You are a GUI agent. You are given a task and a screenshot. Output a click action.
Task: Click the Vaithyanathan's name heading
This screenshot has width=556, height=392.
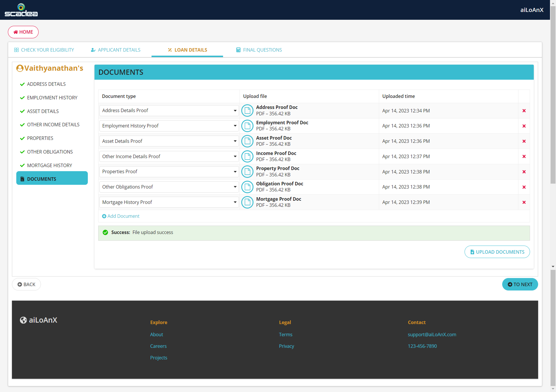pos(54,68)
